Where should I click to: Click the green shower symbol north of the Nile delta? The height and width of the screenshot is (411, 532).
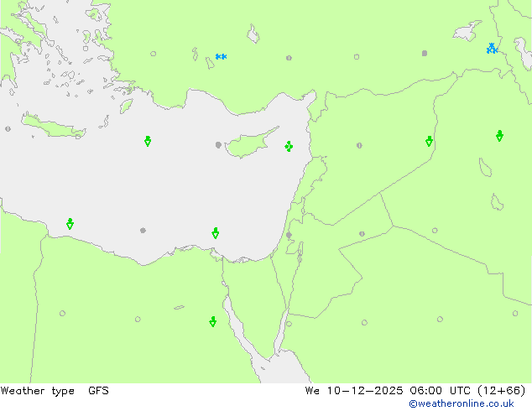click(215, 232)
